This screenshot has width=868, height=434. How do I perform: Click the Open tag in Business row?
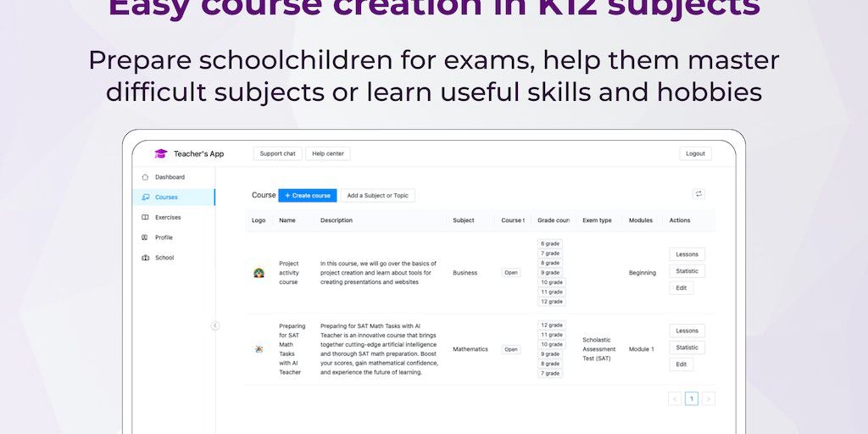tap(511, 273)
